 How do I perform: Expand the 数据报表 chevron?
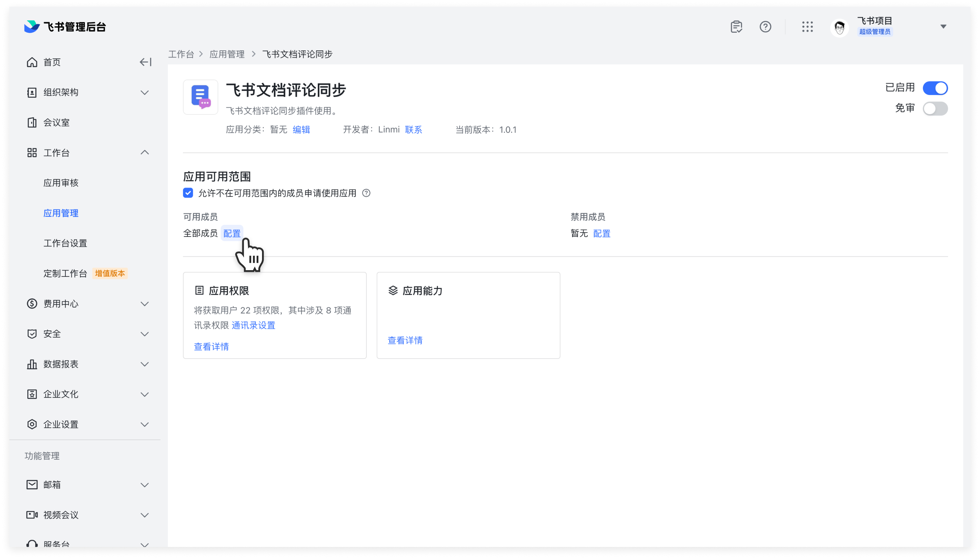145,364
